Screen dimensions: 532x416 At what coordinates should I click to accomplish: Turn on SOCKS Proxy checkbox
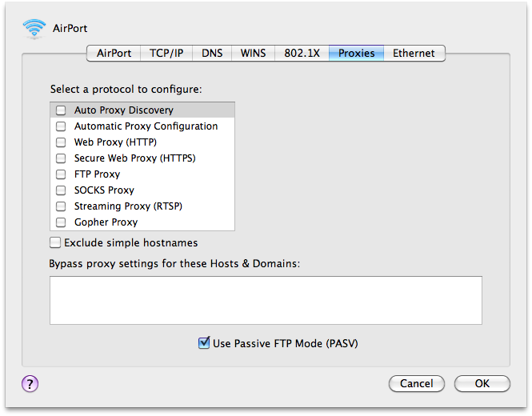pyautogui.click(x=61, y=190)
